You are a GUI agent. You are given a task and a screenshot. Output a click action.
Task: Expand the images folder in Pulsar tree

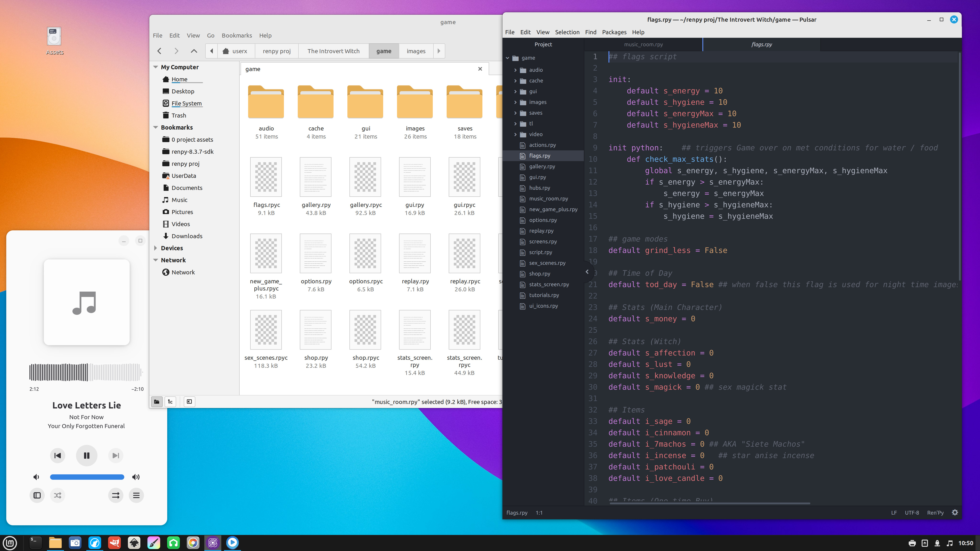tap(515, 102)
